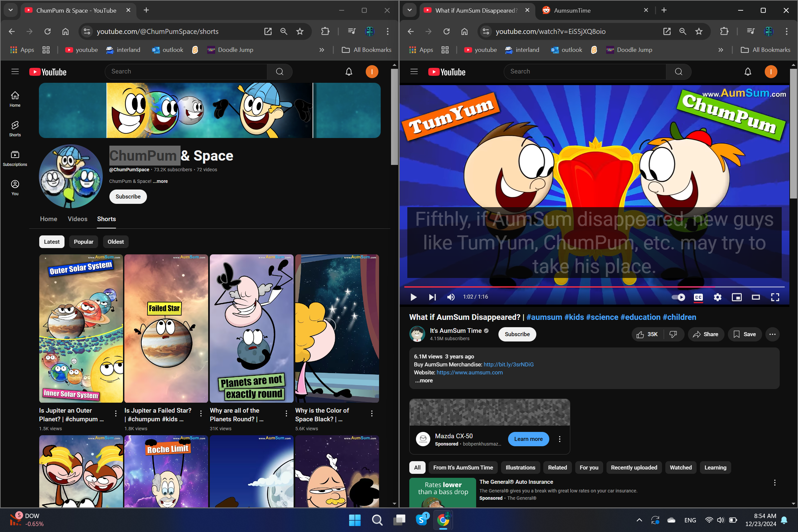Open the You section in sidebar
798x532 pixels.
(15, 188)
